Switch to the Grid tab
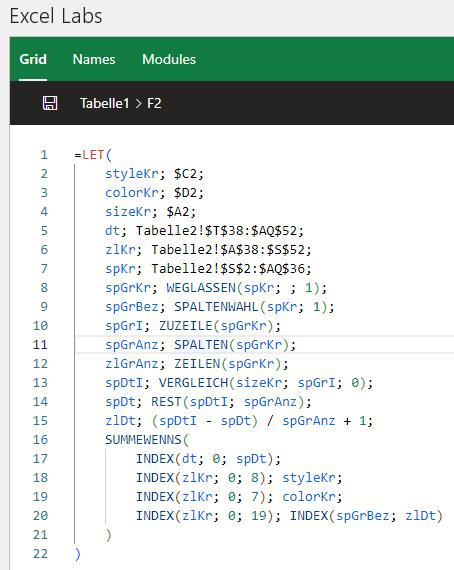The height and width of the screenshot is (570, 454). pyautogui.click(x=33, y=59)
